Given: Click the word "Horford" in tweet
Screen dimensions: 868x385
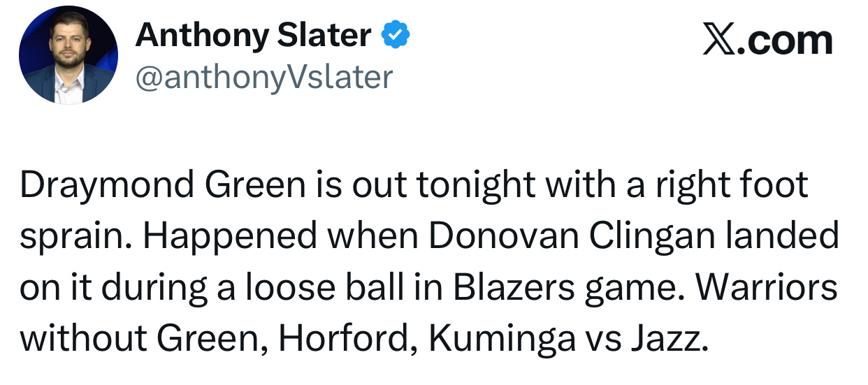Looking at the screenshot, I should [345, 340].
